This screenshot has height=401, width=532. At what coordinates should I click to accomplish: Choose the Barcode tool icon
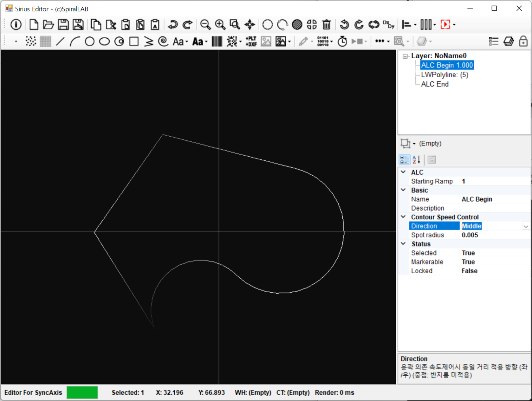click(x=217, y=41)
